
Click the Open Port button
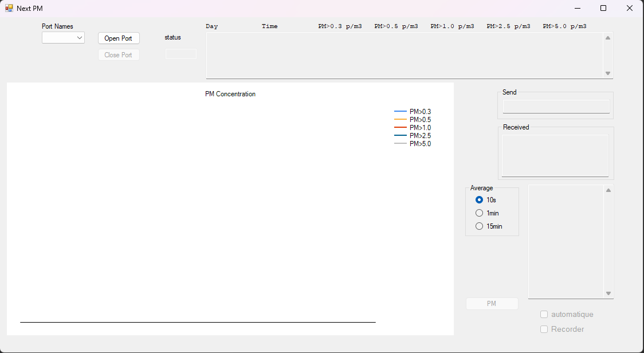click(119, 38)
